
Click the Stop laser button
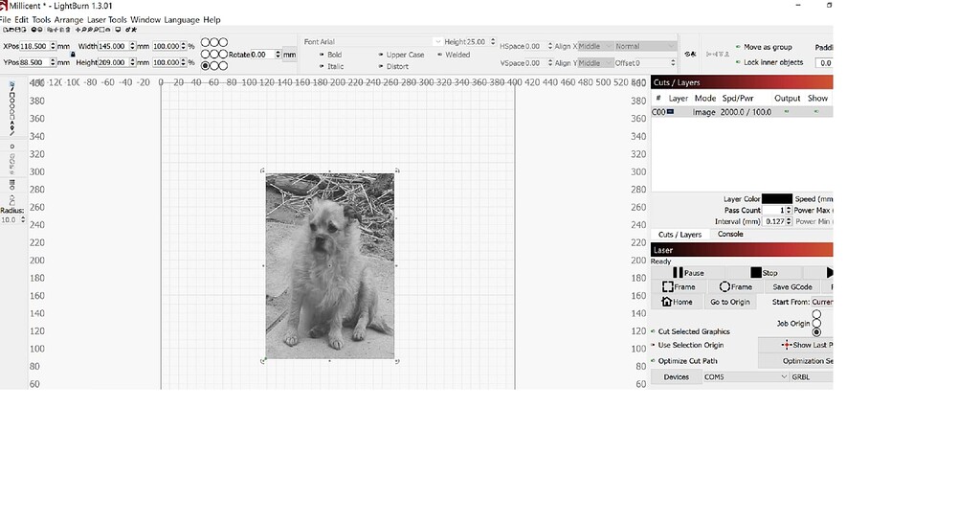764,273
